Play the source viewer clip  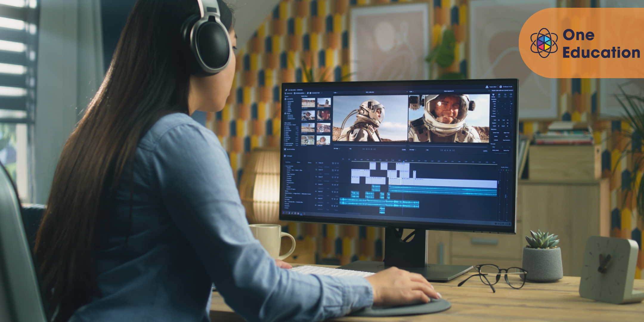pos(369,149)
